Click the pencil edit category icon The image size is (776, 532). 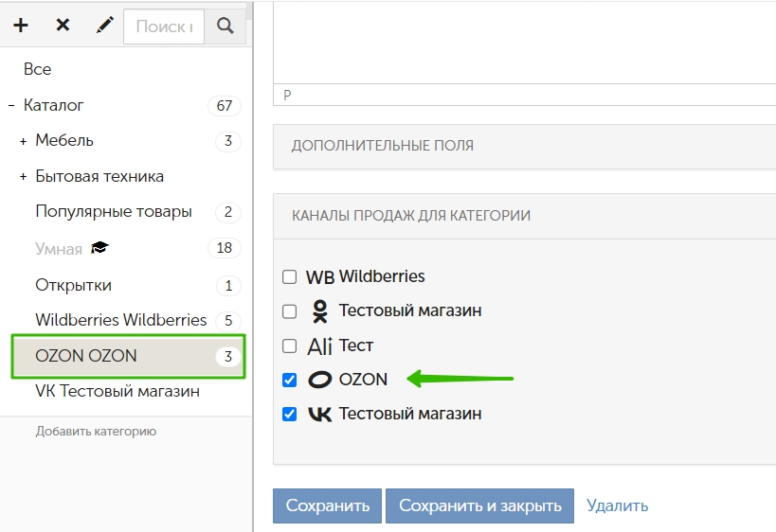(x=104, y=25)
